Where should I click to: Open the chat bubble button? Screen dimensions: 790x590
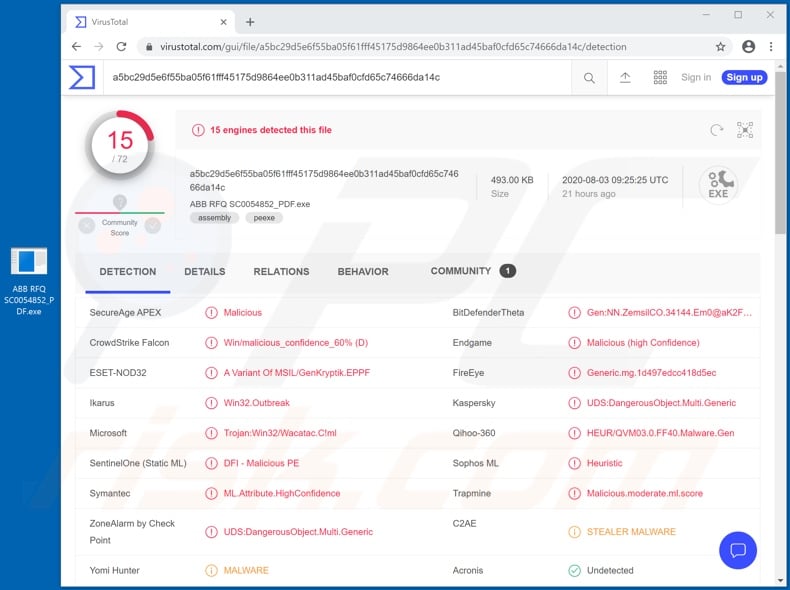point(738,550)
